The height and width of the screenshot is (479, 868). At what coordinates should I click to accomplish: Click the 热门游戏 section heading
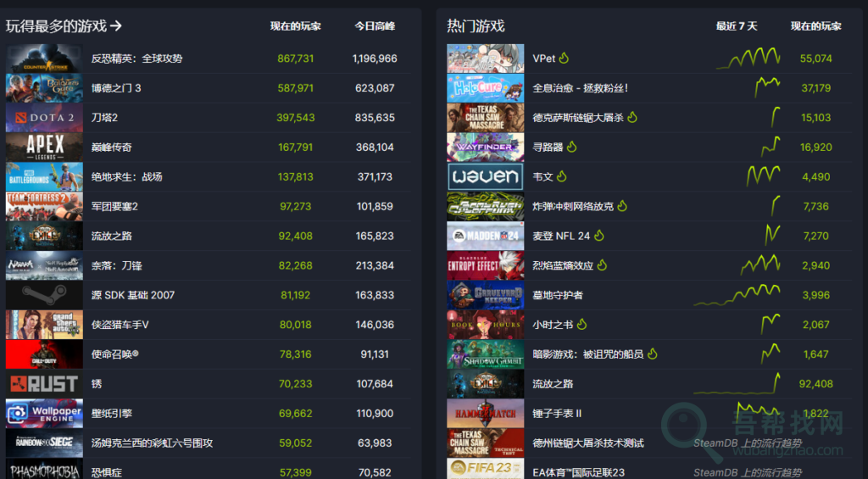click(x=476, y=26)
